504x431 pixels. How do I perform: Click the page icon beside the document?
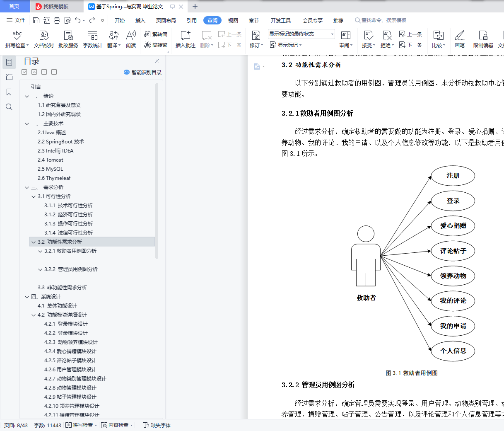pyautogui.click(x=257, y=67)
